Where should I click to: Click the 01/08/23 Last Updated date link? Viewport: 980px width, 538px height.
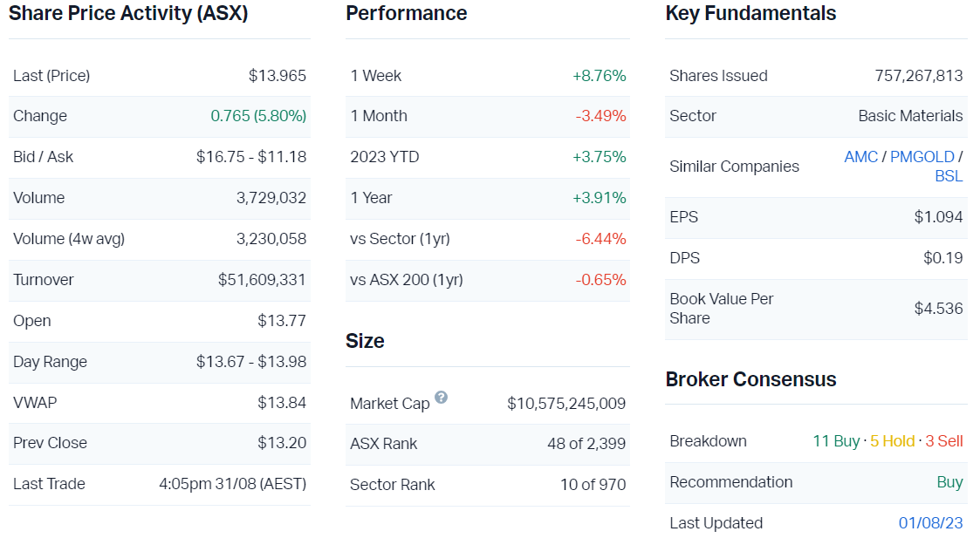coord(930,523)
